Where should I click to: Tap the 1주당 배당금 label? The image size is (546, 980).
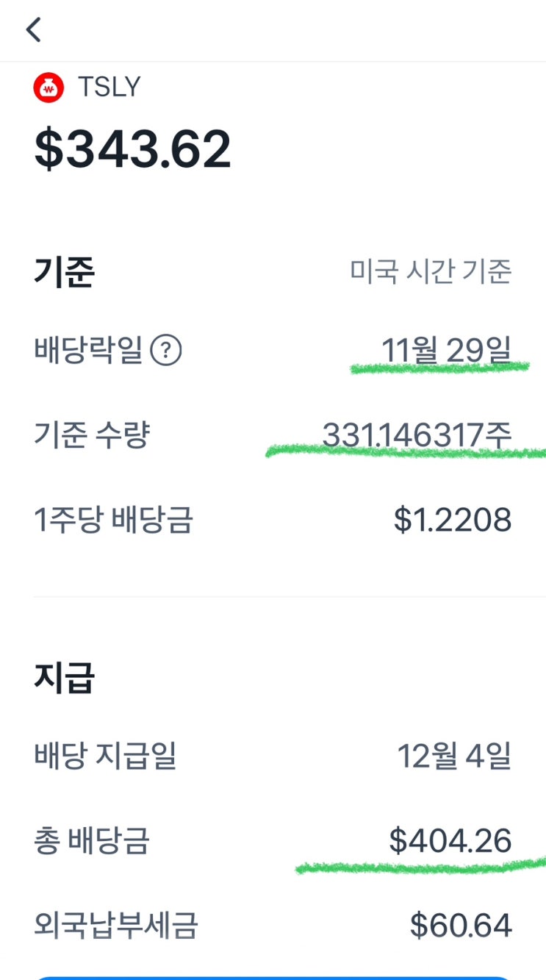point(113,521)
